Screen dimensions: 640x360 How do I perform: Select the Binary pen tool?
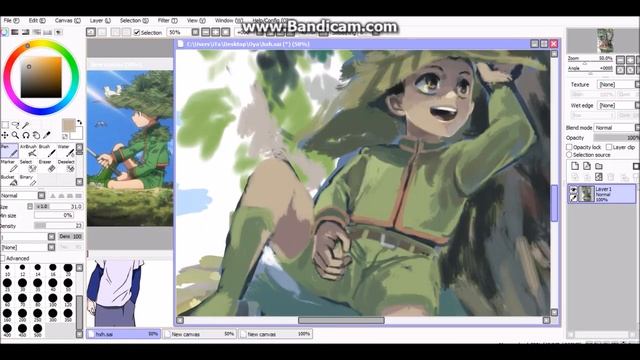pyautogui.click(x=29, y=180)
